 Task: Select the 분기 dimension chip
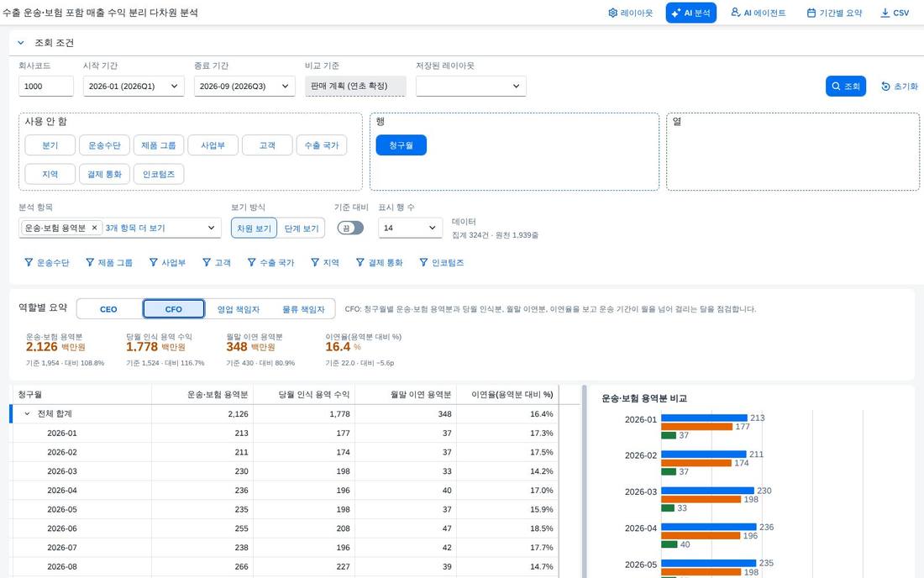coord(50,145)
